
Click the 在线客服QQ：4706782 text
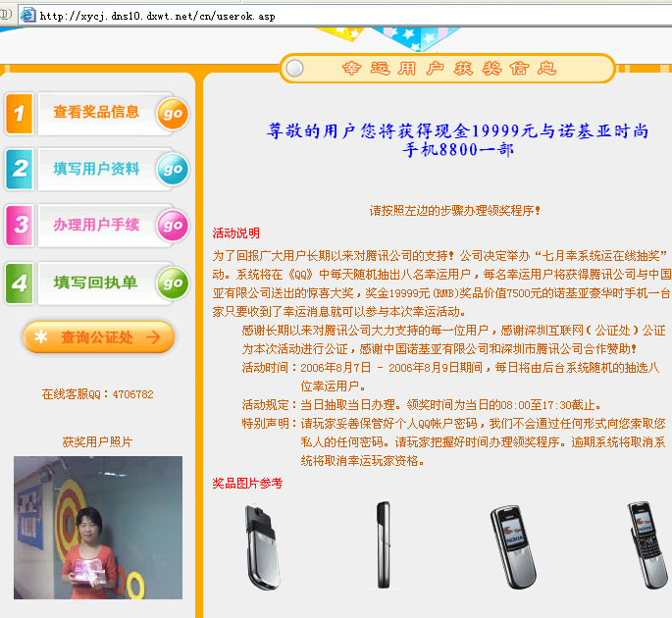tap(97, 394)
